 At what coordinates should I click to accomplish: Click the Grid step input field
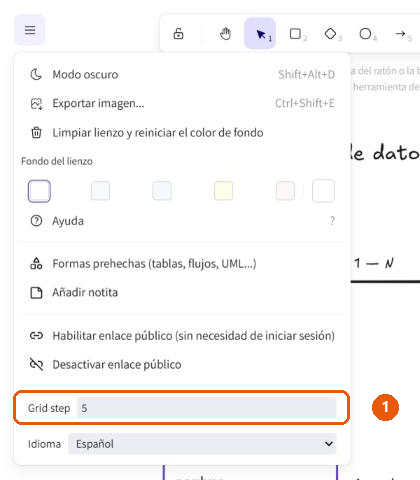point(207,408)
